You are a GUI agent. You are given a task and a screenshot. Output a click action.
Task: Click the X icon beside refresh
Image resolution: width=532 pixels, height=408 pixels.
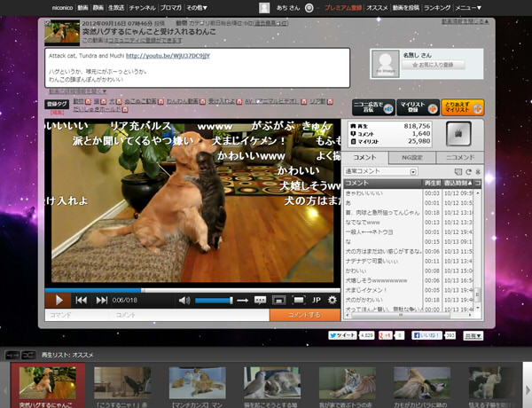click(x=478, y=172)
